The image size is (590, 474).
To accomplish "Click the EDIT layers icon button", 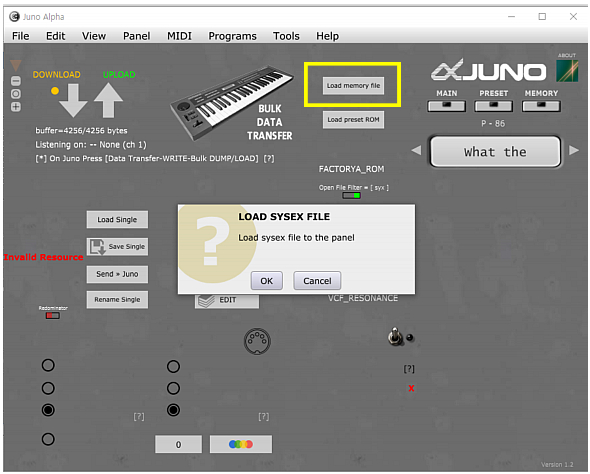I will [x=227, y=300].
